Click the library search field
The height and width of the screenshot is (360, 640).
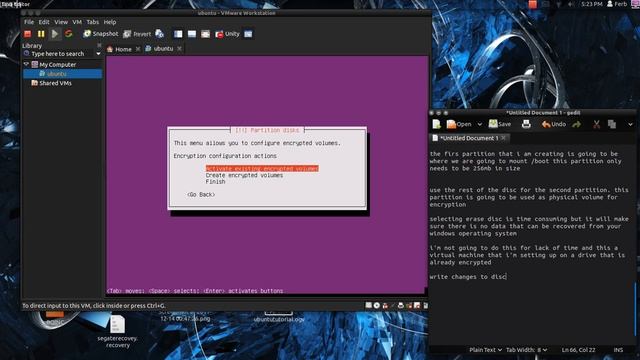tap(58, 54)
